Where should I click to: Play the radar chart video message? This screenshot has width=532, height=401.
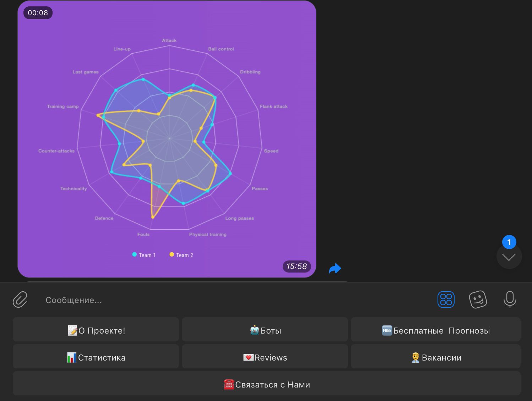[167, 139]
